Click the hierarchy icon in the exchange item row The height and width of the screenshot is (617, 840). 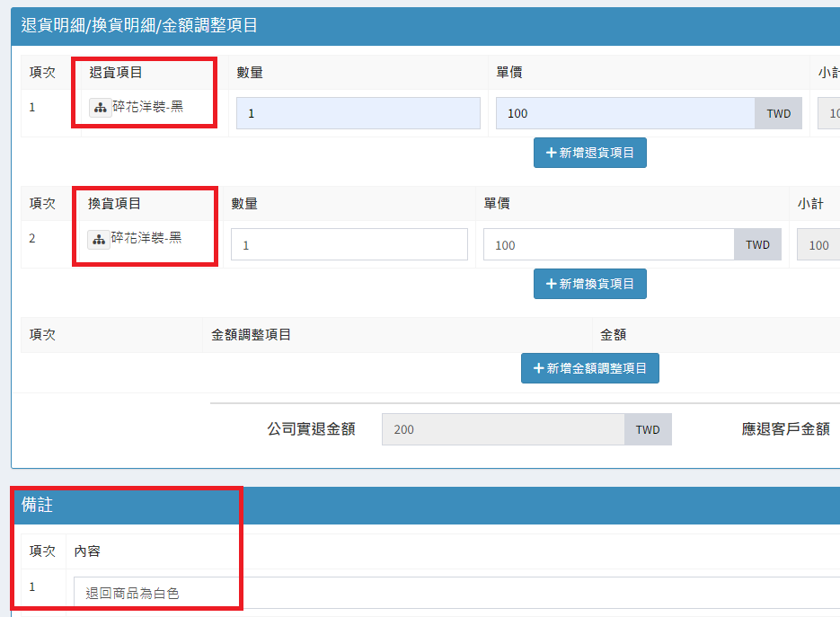point(99,239)
